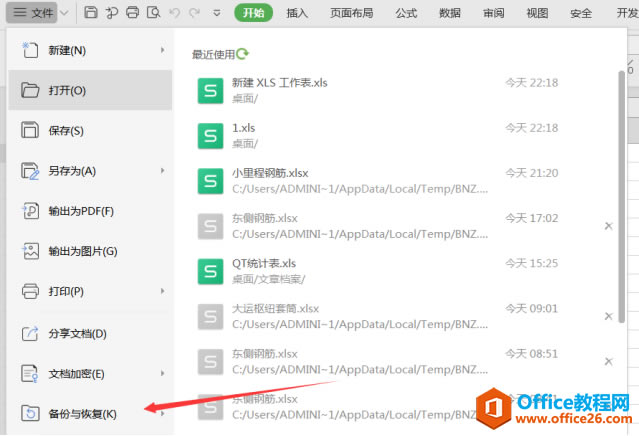Click the green S icon of QT统计表.xls
The height and width of the screenshot is (436, 639).
[210, 271]
